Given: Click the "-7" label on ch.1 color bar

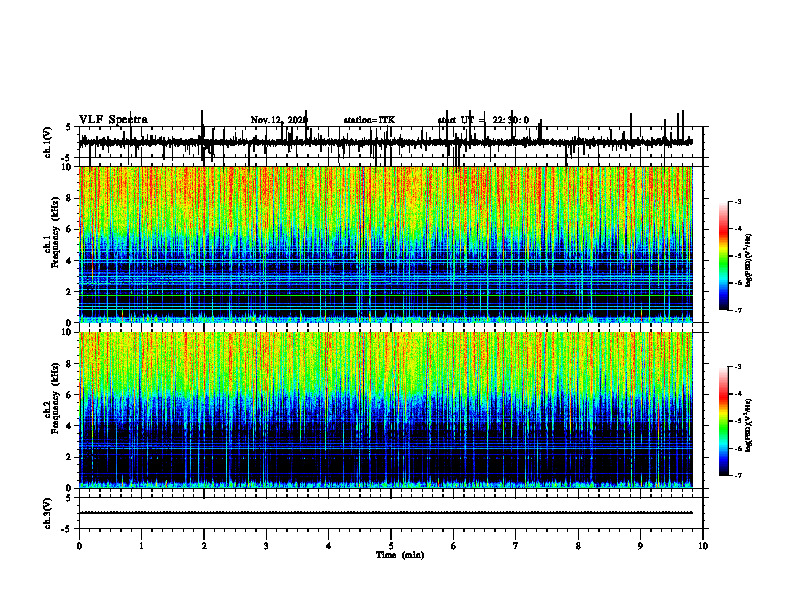Looking at the screenshot, I should point(738,310).
